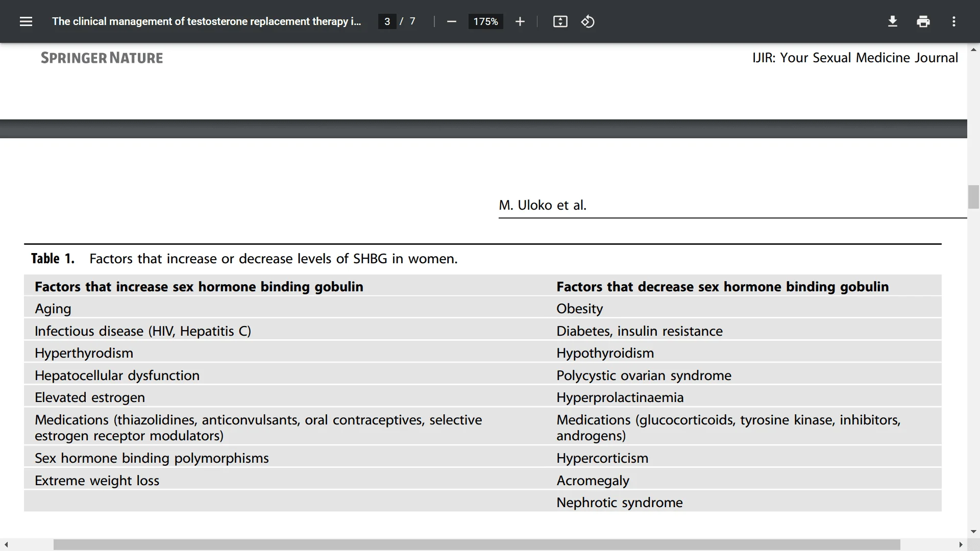980x551 pixels.
Task: Toggle fit to page icon
Action: coord(560,21)
